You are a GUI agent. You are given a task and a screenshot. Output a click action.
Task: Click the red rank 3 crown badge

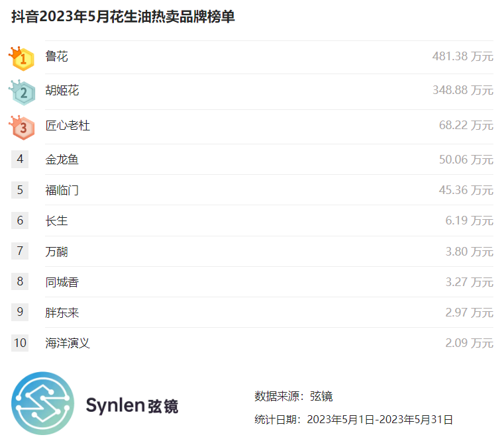pyautogui.click(x=22, y=128)
